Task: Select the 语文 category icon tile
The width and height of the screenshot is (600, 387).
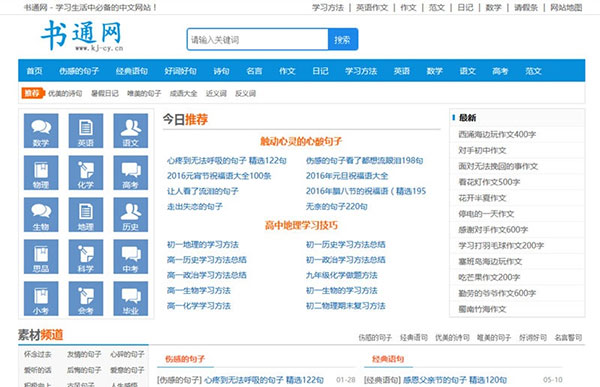Action: tap(130, 131)
